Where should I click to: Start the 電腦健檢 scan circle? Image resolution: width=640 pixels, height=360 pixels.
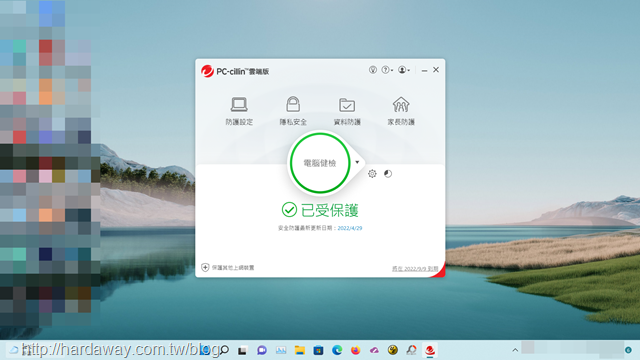[320, 163]
